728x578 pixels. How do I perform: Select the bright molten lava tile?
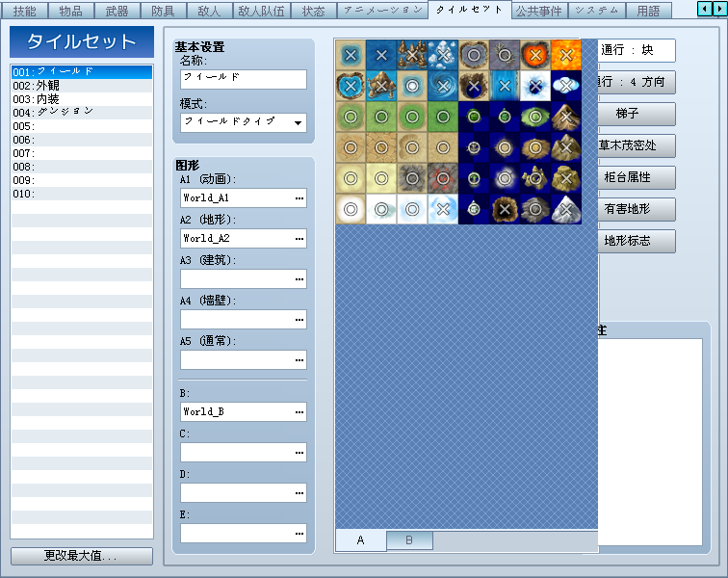click(566, 55)
